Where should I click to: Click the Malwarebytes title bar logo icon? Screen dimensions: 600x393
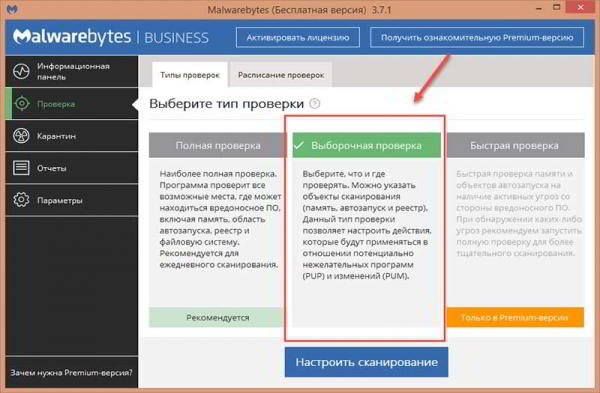click(x=12, y=9)
